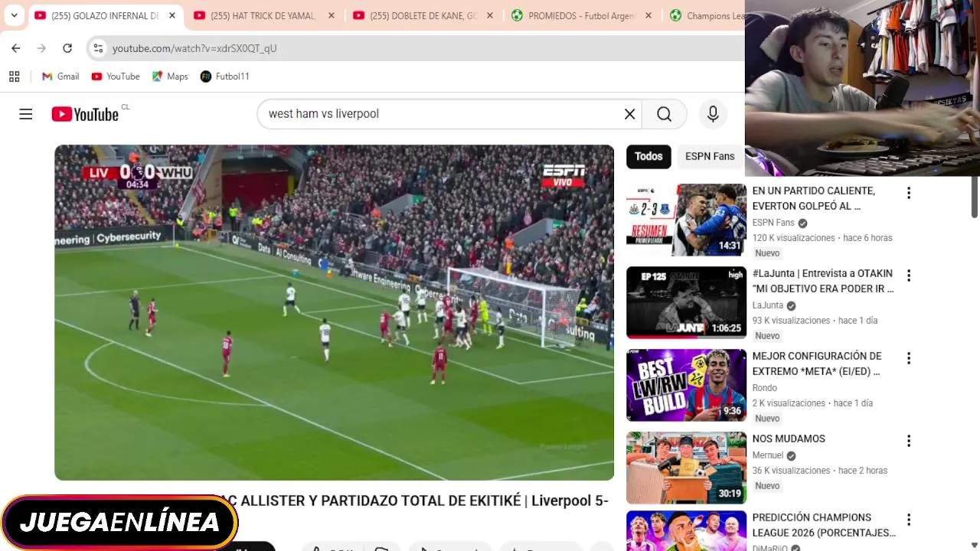Open the YouTube bookmark
Screen dimensions: 980x551
(x=116, y=77)
